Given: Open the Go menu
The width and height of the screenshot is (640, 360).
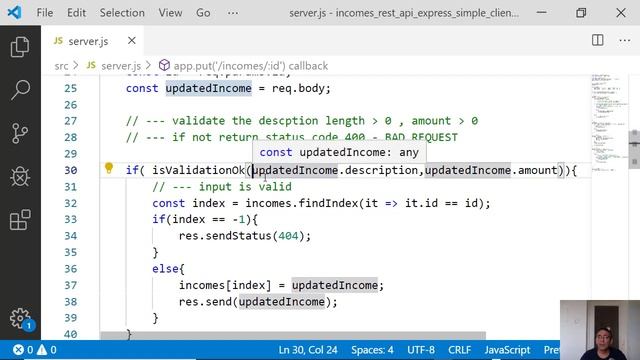Looking at the screenshot, I should click(203, 13).
